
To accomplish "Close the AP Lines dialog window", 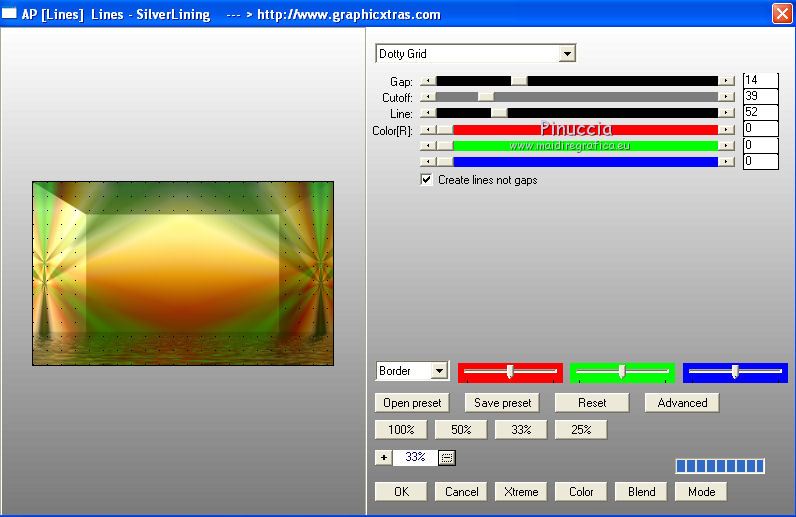I will click(x=782, y=13).
